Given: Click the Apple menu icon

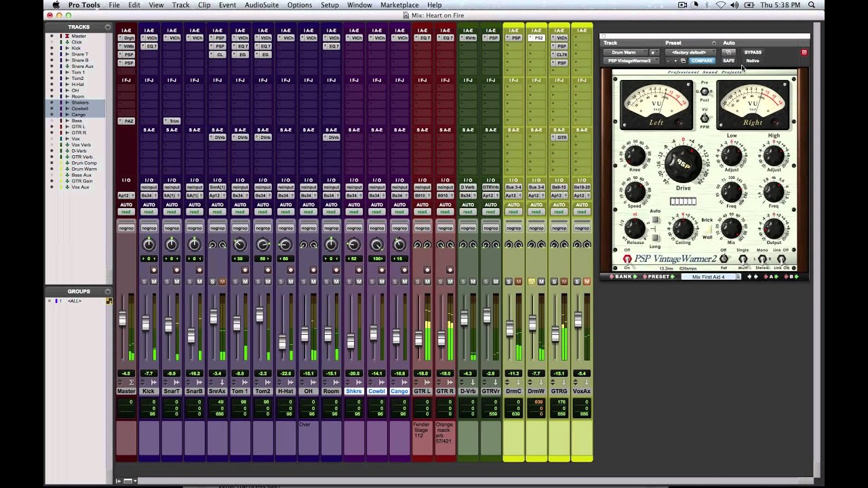Looking at the screenshot, I should click(56, 5).
